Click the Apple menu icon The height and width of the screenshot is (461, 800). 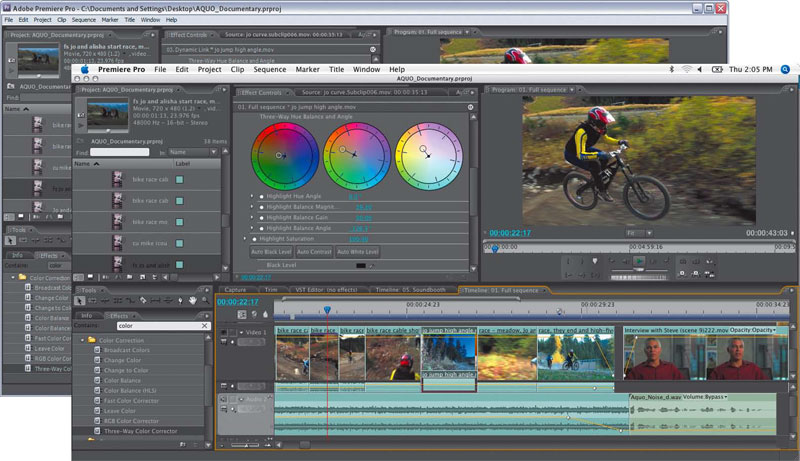84,69
